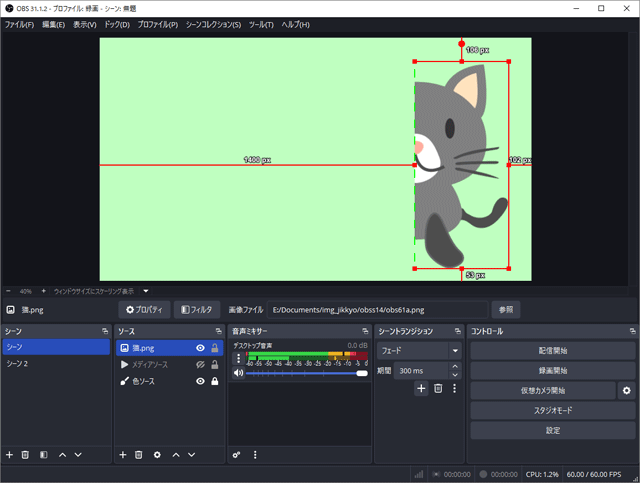The height and width of the screenshot is (483, 640).
Task: Select シーン 2 in scenes list
Action: click(x=56, y=363)
